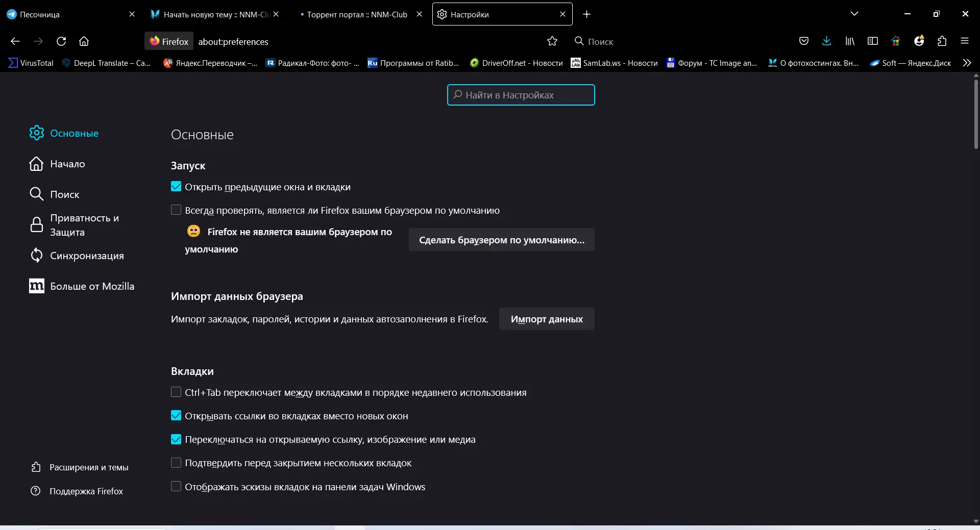
Task: Toggle the browser sidebar
Action: tap(873, 41)
